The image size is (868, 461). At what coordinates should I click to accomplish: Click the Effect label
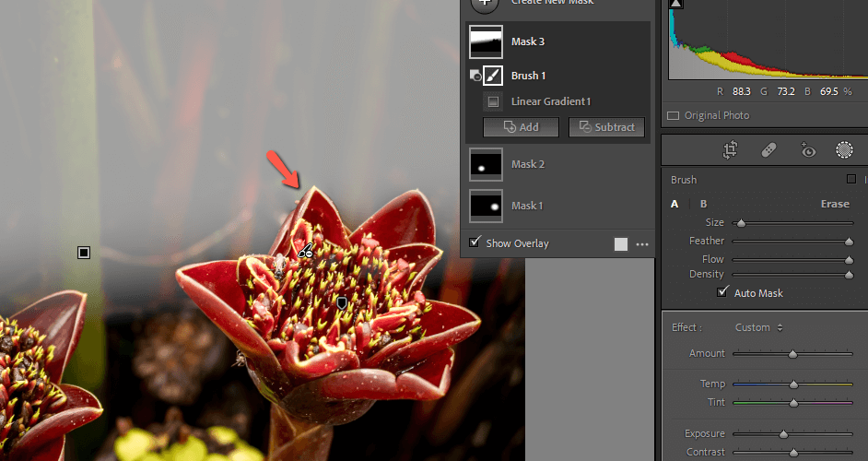pyautogui.click(x=686, y=327)
